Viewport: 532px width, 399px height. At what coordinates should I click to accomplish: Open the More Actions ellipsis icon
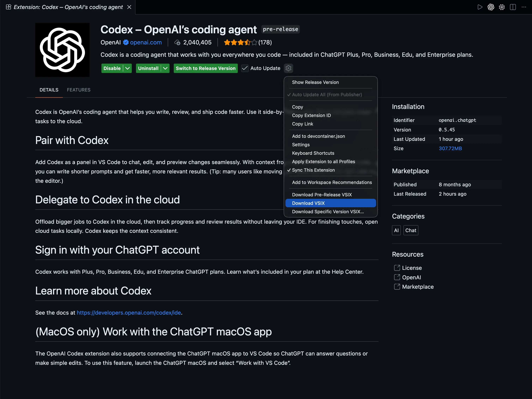point(524,7)
